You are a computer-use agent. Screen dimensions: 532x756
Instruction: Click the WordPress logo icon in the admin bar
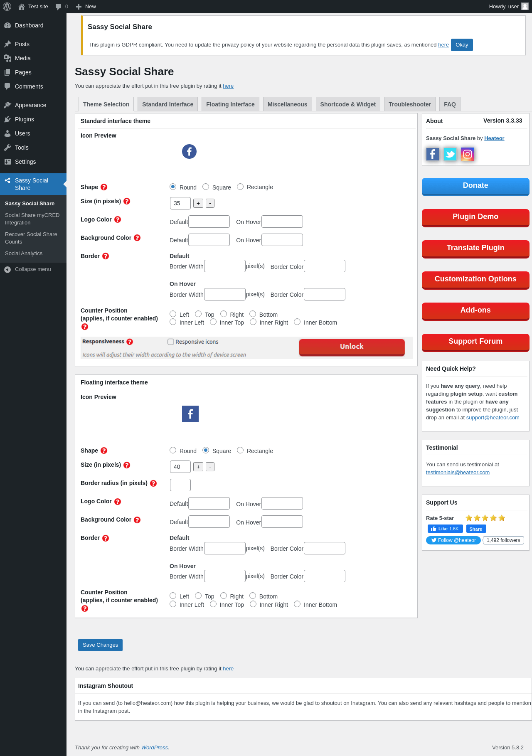[x=7, y=7]
